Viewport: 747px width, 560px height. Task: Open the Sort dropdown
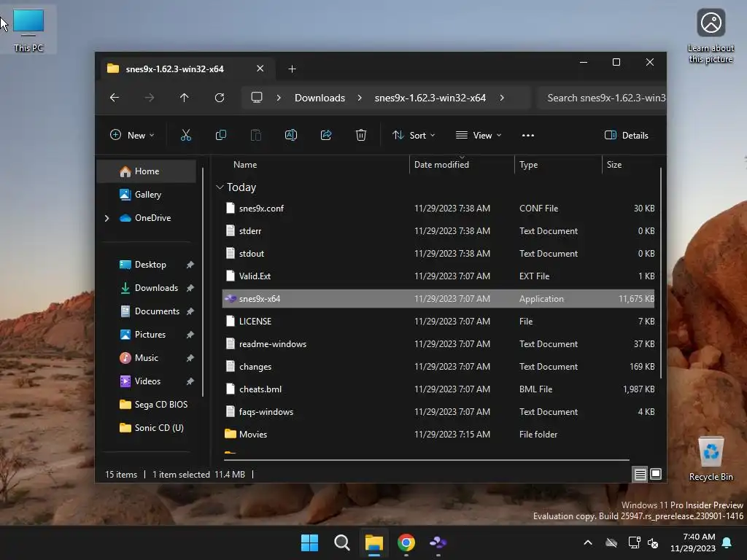[x=414, y=135]
